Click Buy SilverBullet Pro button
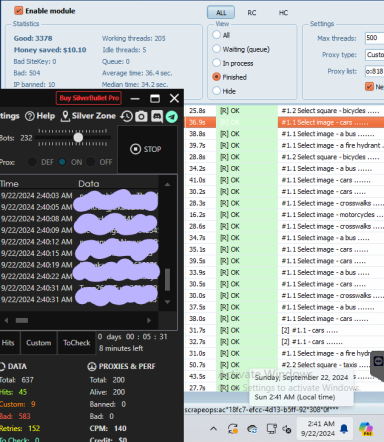Image resolution: width=384 pixels, height=442 pixels. [x=89, y=98]
